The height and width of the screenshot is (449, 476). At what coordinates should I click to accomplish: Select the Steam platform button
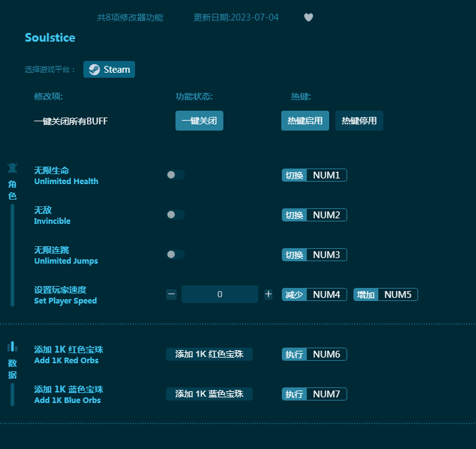tap(110, 70)
